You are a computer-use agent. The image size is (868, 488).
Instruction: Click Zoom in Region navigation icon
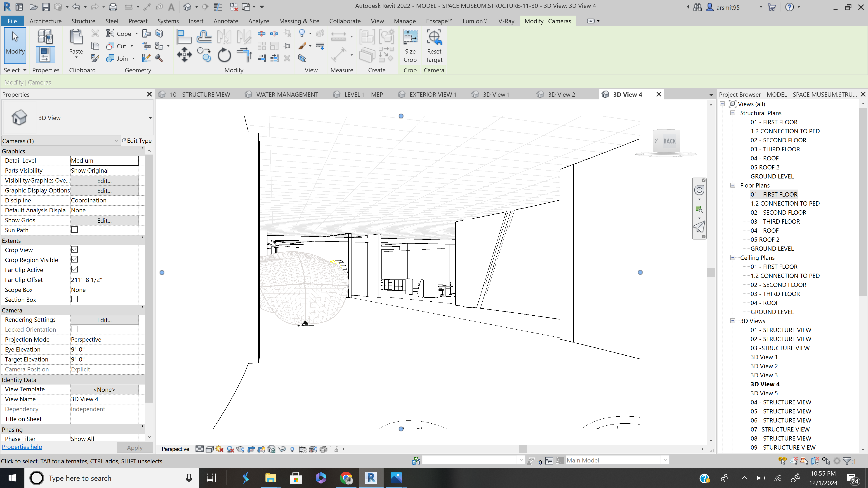click(699, 209)
